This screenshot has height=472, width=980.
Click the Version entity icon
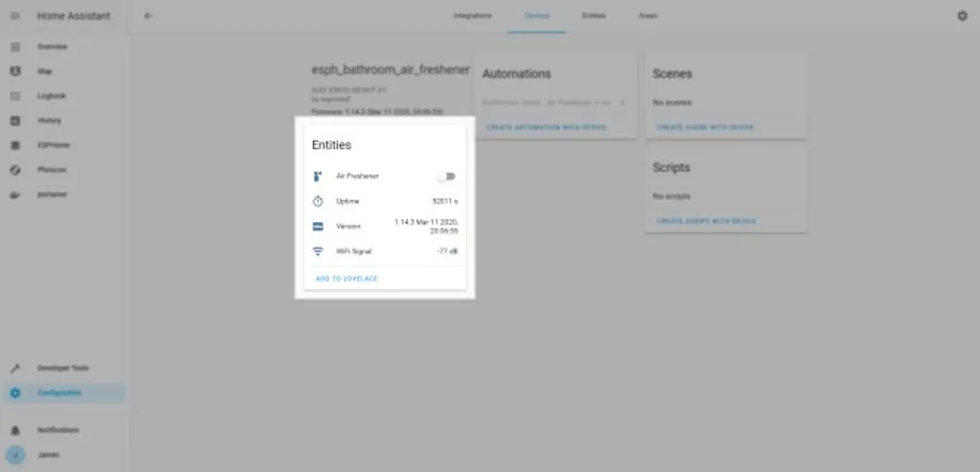click(318, 226)
